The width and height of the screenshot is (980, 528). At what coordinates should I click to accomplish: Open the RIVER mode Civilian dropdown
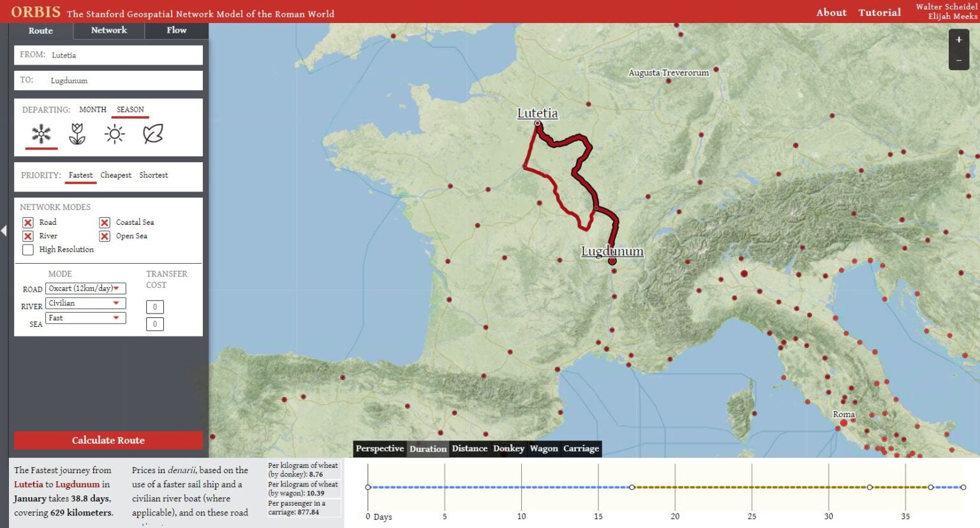[85, 303]
